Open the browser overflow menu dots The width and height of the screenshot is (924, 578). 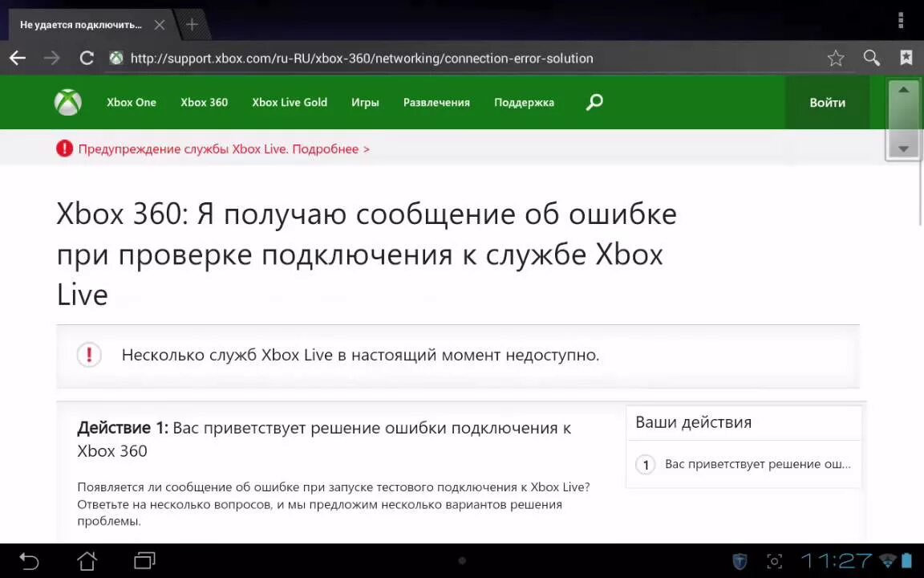pos(901,20)
